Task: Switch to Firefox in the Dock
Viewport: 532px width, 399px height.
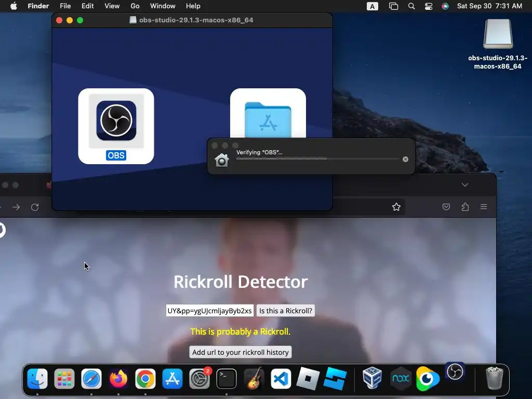Action: click(118, 379)
